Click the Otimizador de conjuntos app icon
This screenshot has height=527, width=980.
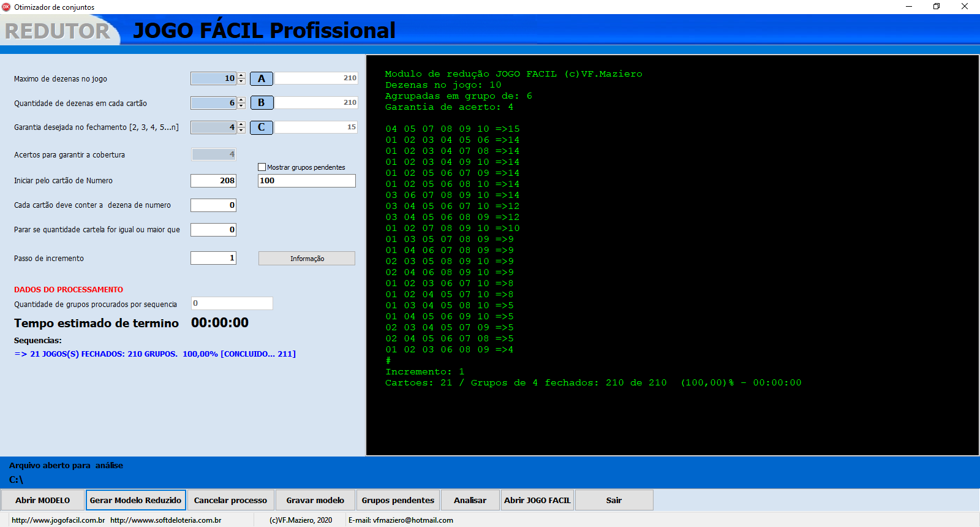(7, 7)
